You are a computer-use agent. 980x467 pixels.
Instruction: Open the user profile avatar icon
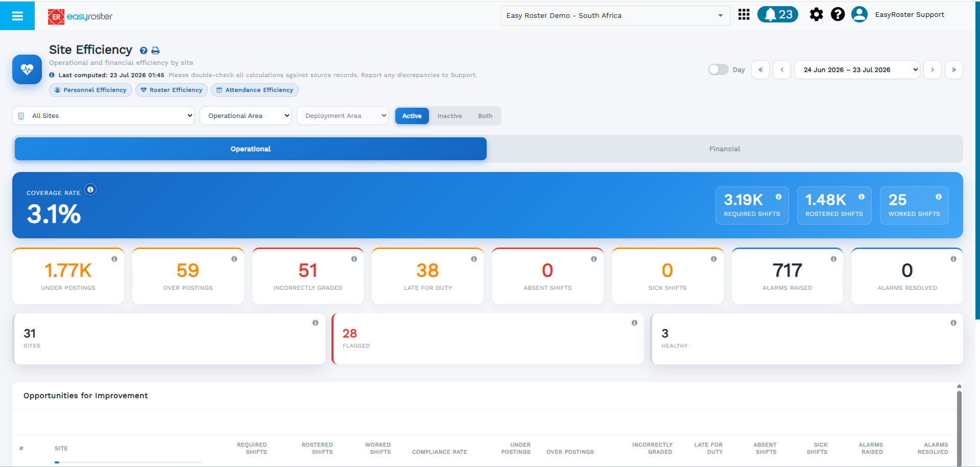[859, 14]
